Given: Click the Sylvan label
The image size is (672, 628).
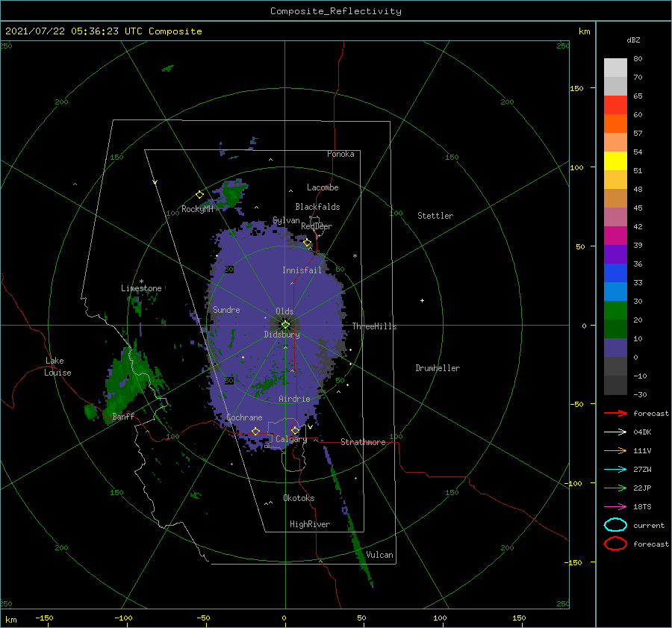Looking at the screenshot, I should (x=286, y=220).
